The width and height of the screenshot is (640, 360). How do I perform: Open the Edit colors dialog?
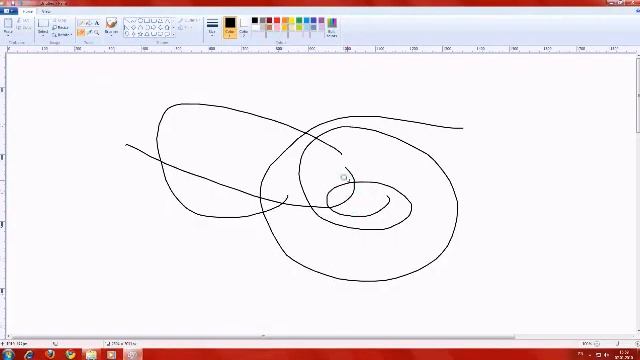click(x=332, y=28)
